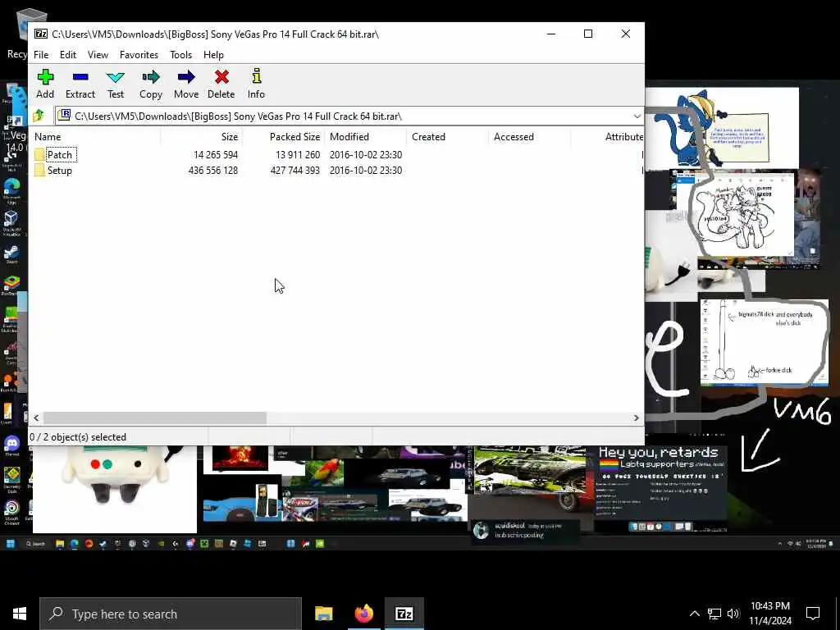Click the 'Type here to search' box
This screenshot has height=630, width=840.
coord(171,614)
